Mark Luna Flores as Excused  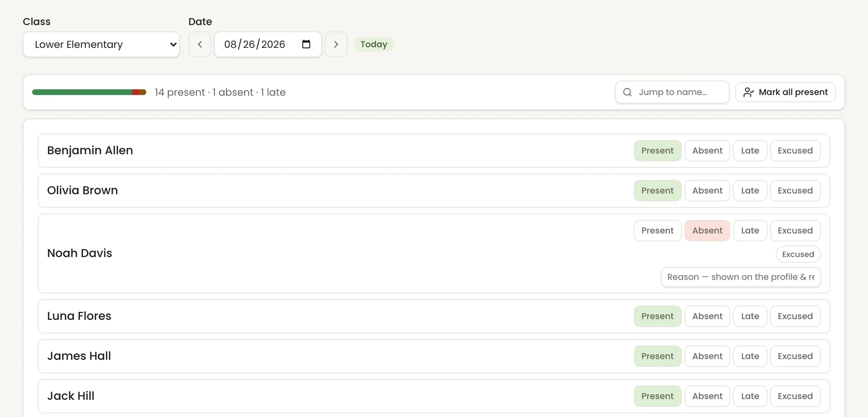point(795,316)
